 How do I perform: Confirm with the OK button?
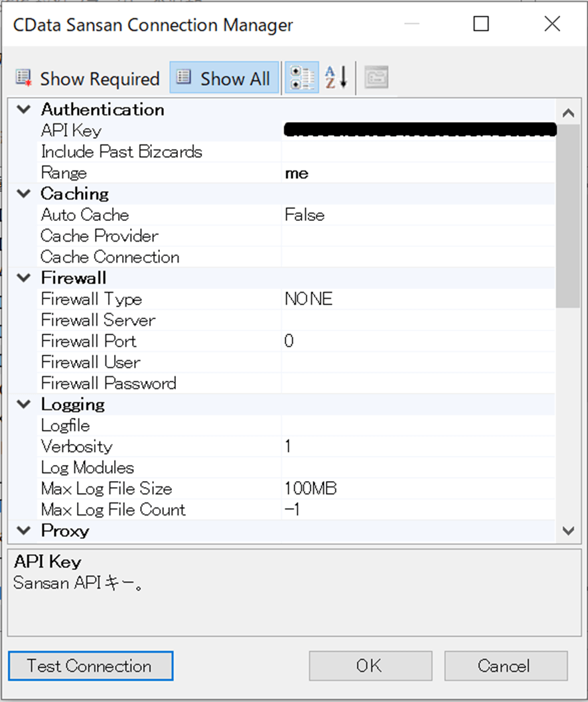click(x=370, y=666)
